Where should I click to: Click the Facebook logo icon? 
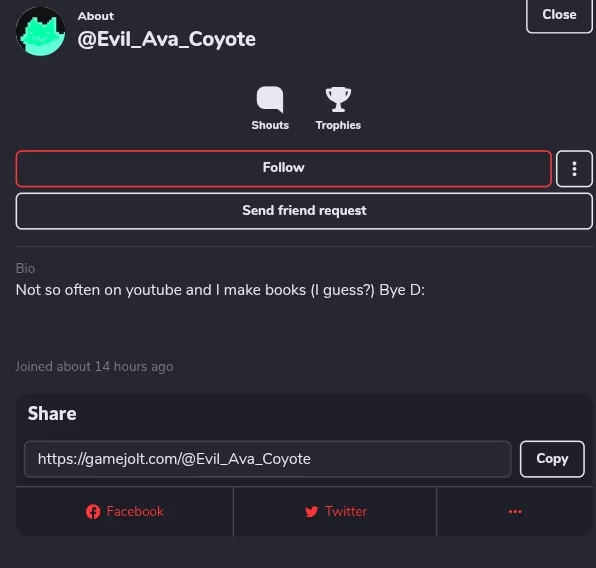(x=93, y=512)
